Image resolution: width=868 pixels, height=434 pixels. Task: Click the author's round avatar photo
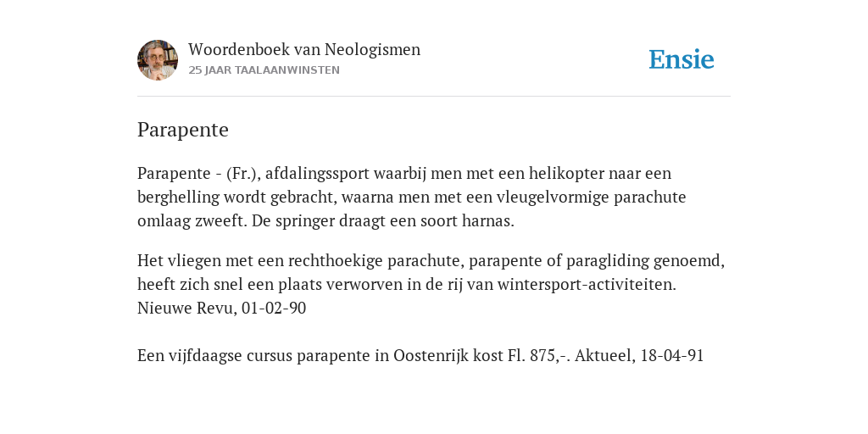(x=158, y=60)
